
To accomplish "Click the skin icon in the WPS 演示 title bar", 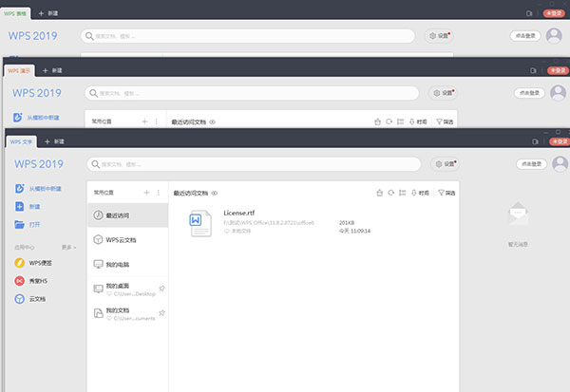I will [x=533, y=70].
